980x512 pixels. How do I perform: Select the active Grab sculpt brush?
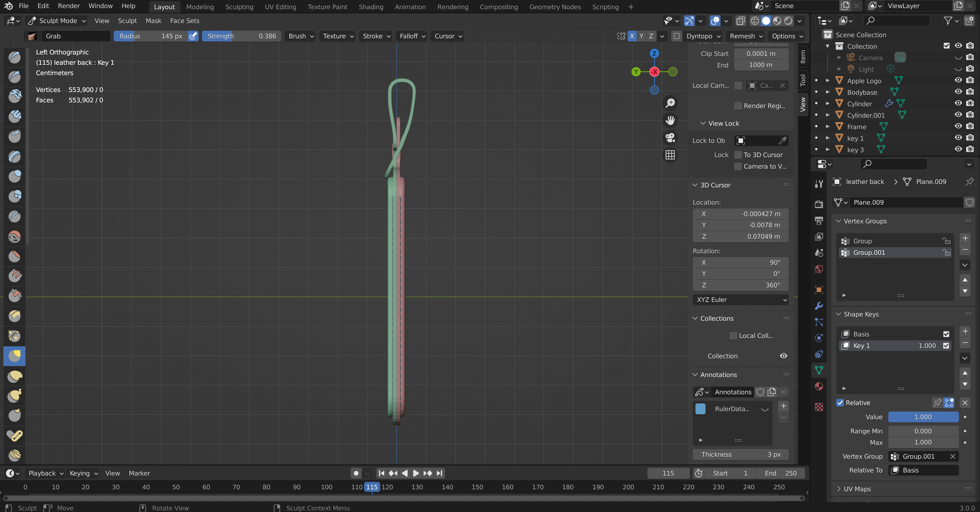click(x=15, y=356)
